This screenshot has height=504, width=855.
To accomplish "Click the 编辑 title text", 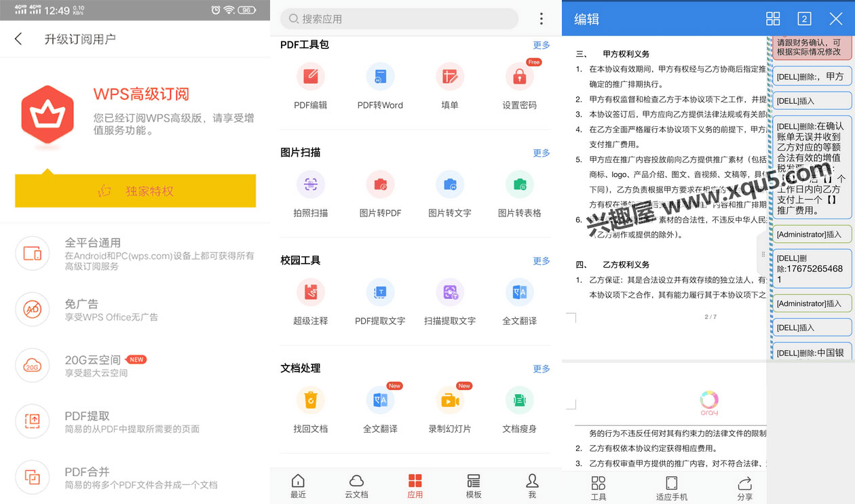I will (x=587, y=19).
